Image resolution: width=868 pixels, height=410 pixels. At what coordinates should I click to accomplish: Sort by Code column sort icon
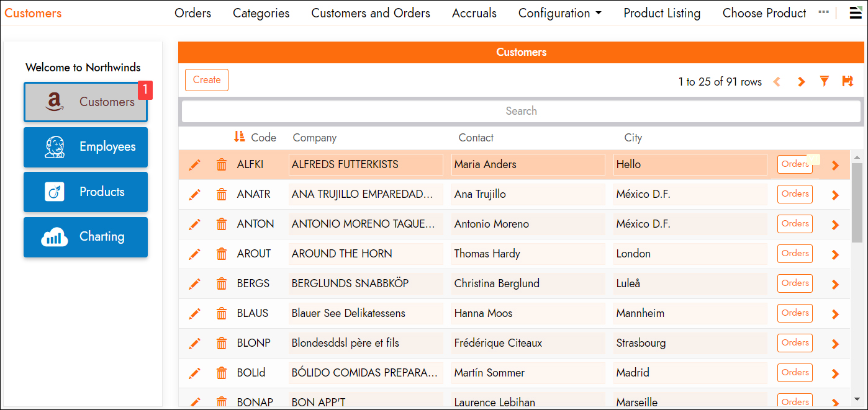pos(240,137)
